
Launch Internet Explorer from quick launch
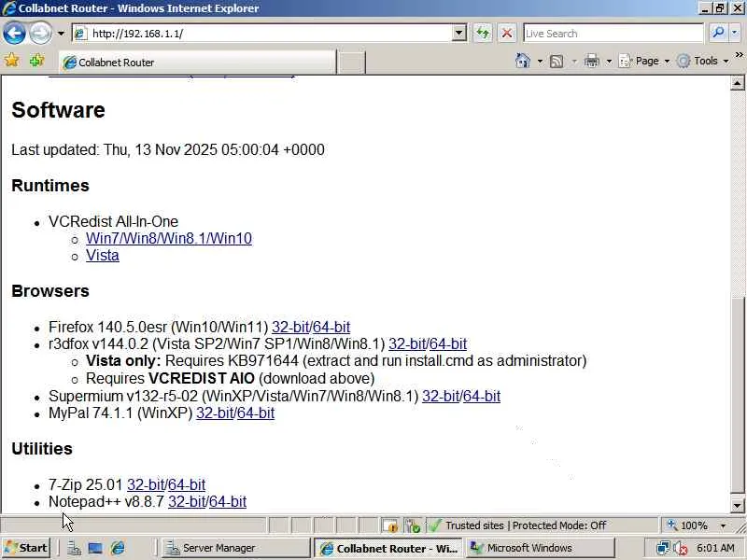click(x=118, y=548)
